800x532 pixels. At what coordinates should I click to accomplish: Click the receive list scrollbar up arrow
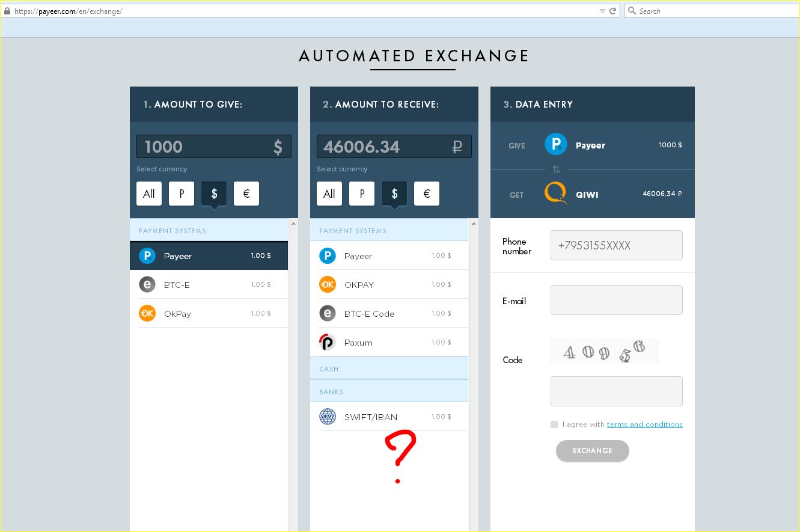(x=474, y=224)
